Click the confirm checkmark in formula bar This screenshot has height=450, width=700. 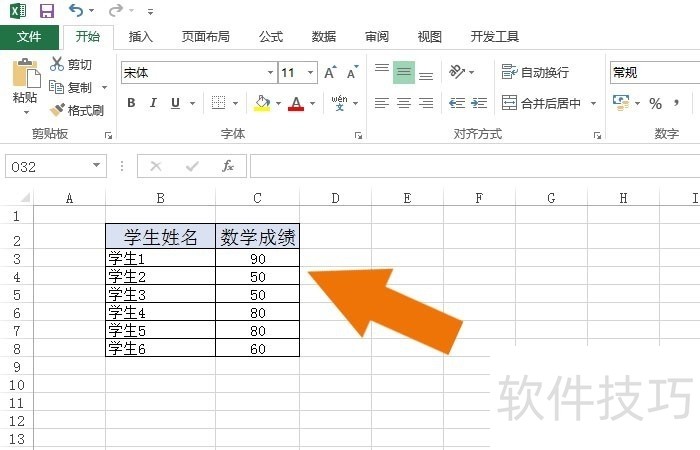(x=192, y=167)
